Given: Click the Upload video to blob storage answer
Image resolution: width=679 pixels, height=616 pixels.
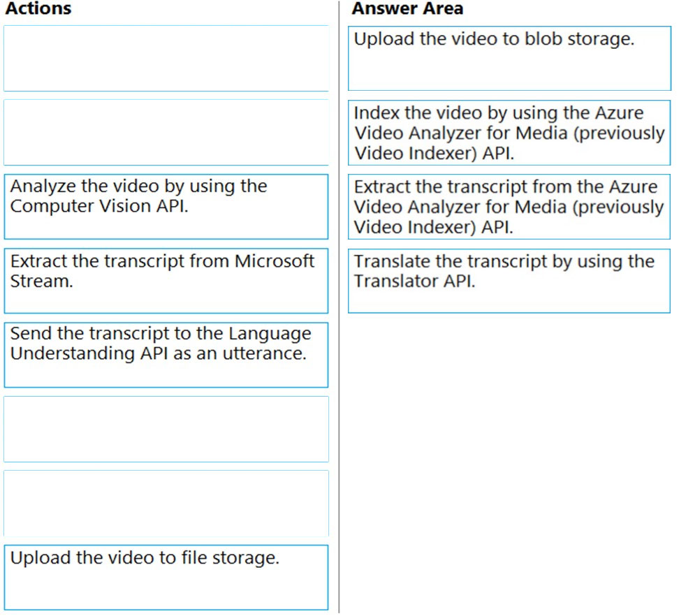Looking at the screenshot, I should tap(510, 59).
